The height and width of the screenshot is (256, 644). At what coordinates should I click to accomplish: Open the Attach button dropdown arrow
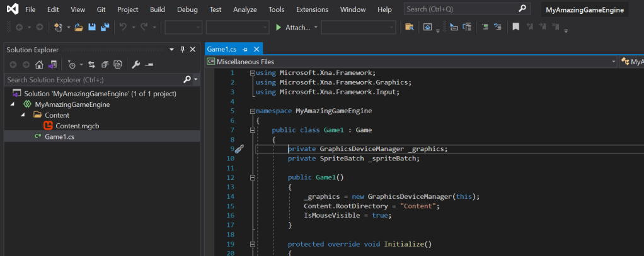pos(316,28)
